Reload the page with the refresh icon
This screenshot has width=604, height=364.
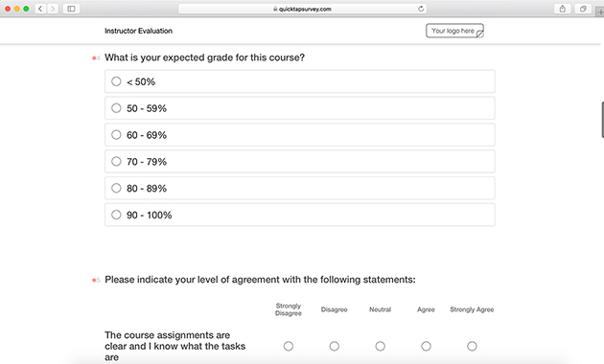coord(421,9)
